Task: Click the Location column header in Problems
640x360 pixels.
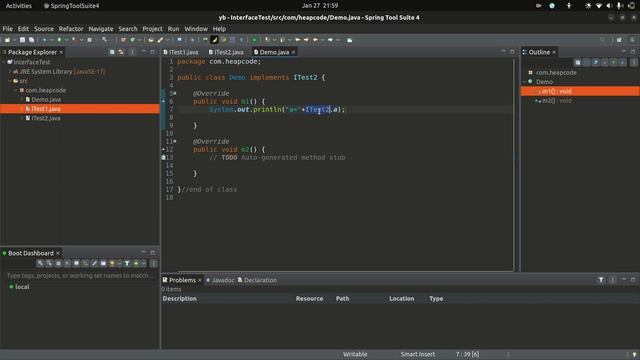Action: [402, 299]
